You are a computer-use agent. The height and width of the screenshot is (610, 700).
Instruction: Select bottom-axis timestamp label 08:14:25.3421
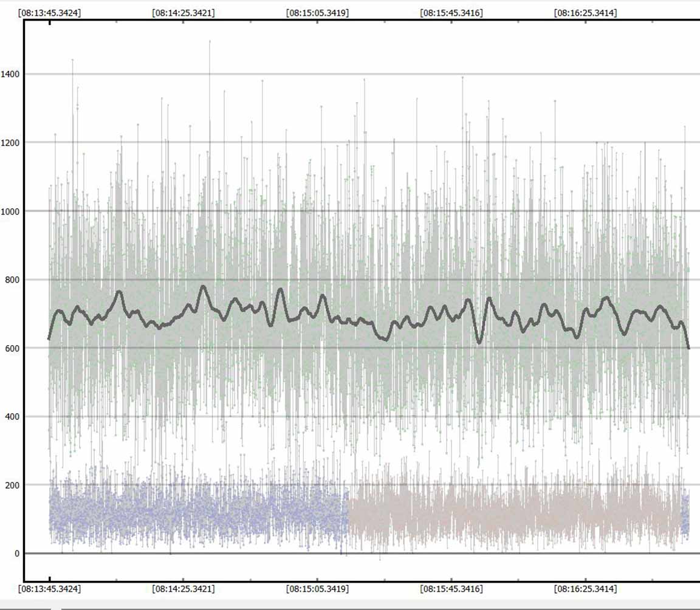tap(184, 589)
